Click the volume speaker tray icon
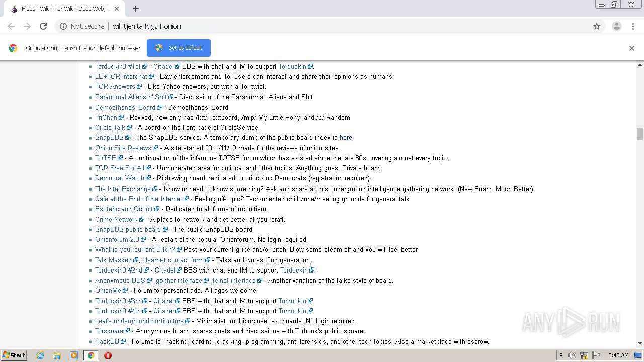The width and height of the screenshot is (644, 362). [572, 355]
